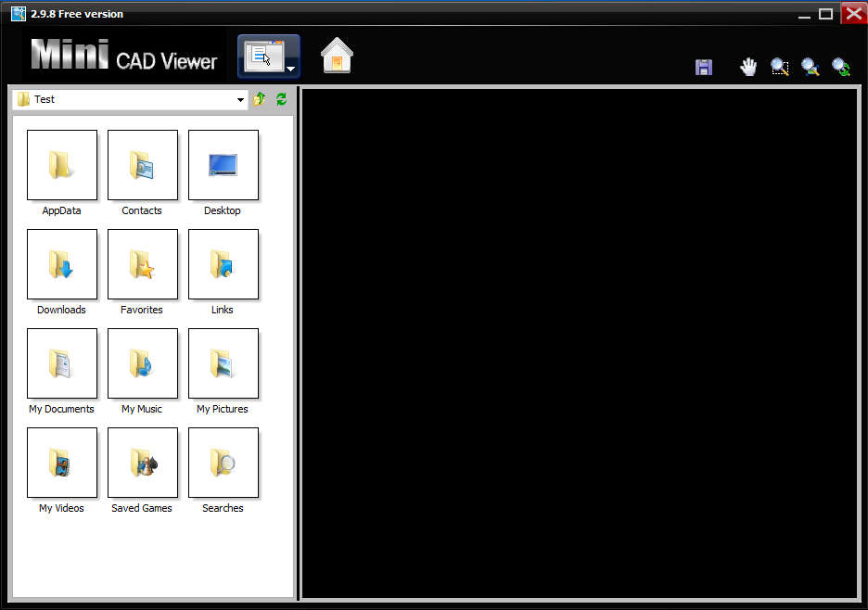Refresh the folder listing

281,99
